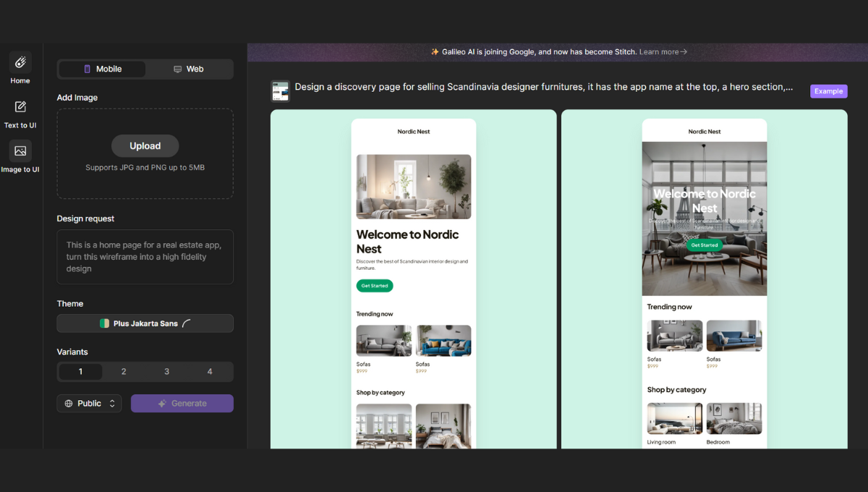
Task: Open the Learn more link in banner
Action: click(x=659, y=52)
